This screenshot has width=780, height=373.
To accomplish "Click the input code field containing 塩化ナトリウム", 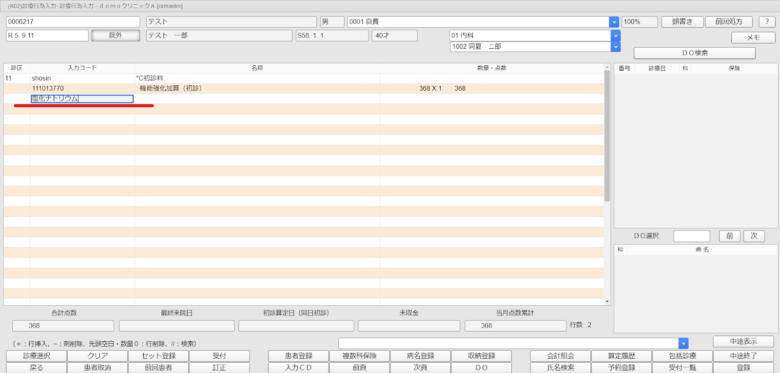I will [82, 99].
